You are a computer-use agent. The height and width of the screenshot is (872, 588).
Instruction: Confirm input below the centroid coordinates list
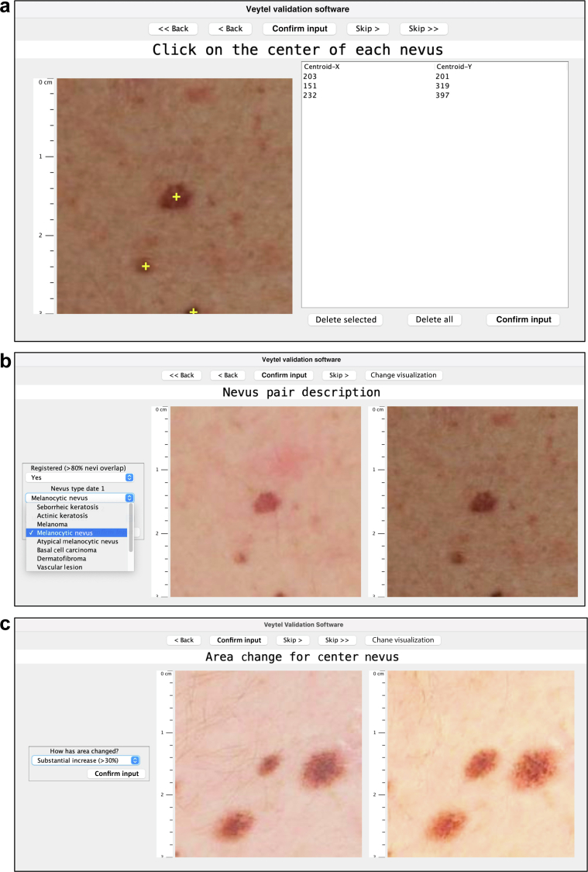[x=522, y=319]
